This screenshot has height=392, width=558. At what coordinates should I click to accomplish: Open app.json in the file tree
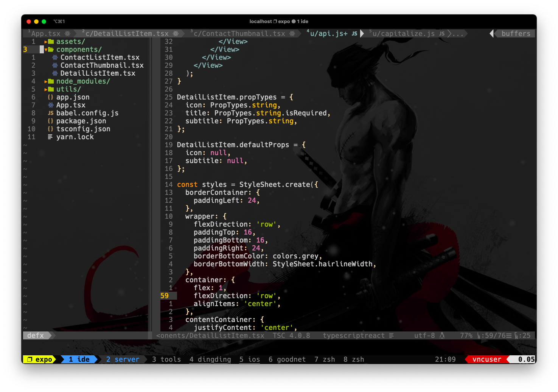(x=73, y=97)
